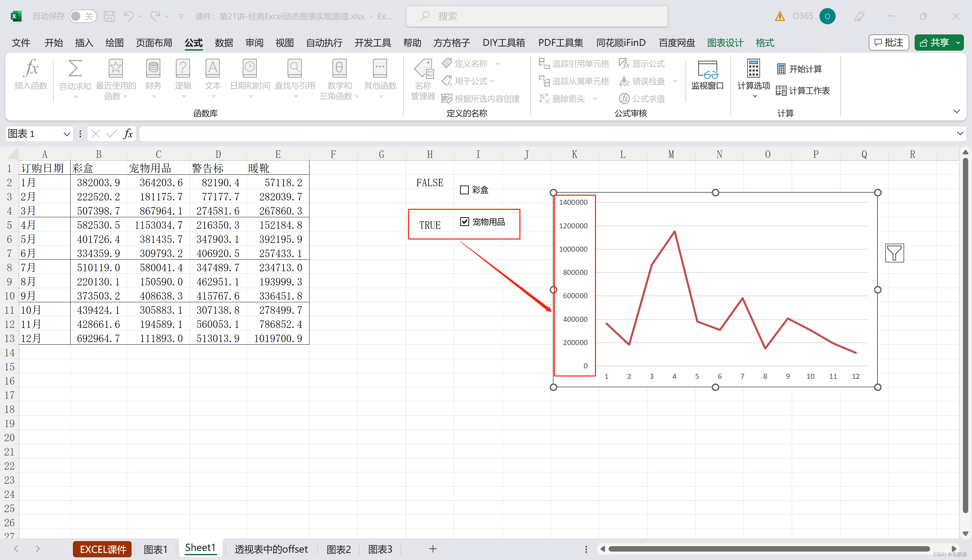
Task: Select cell H5 containing TRUE
Action: [430, 225]
